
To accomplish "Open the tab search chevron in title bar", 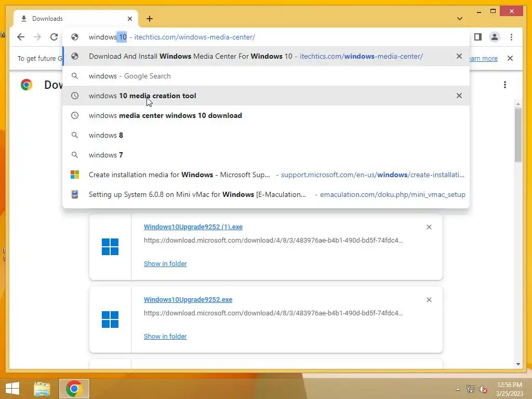I will [x=460, y=19].
